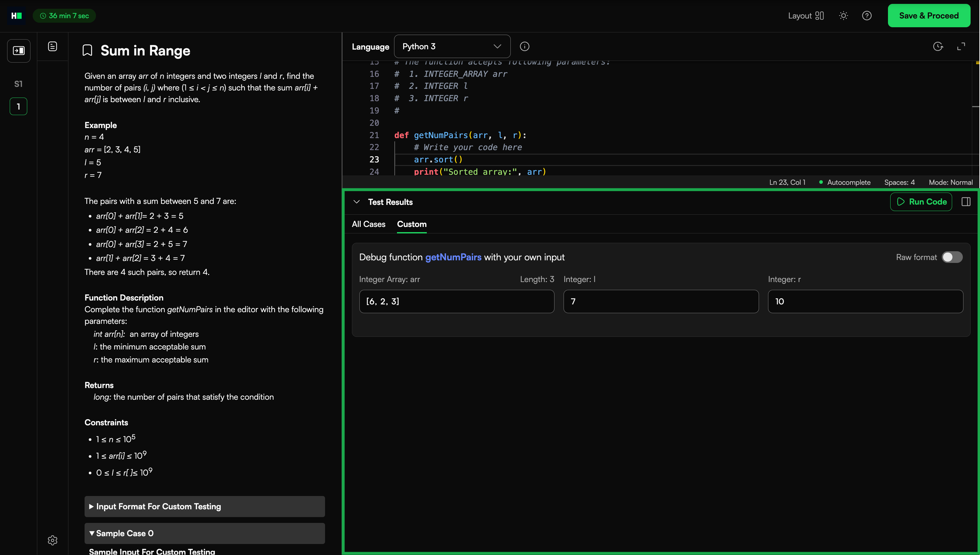Open the help question mark icon
The width and height of the screenshot is (980, 555).
coord(867,16)
